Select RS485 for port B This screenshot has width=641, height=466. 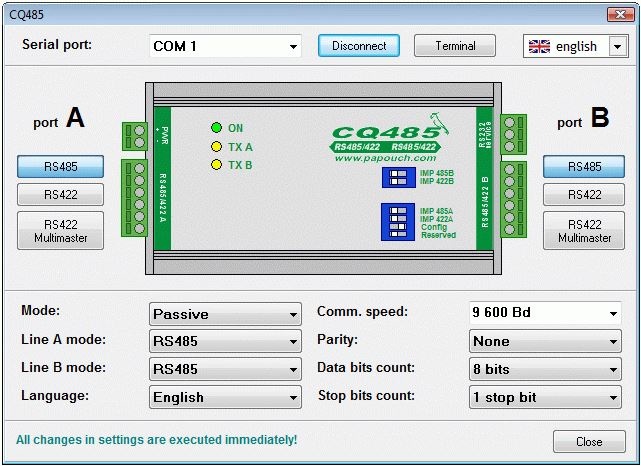(584, 166)
